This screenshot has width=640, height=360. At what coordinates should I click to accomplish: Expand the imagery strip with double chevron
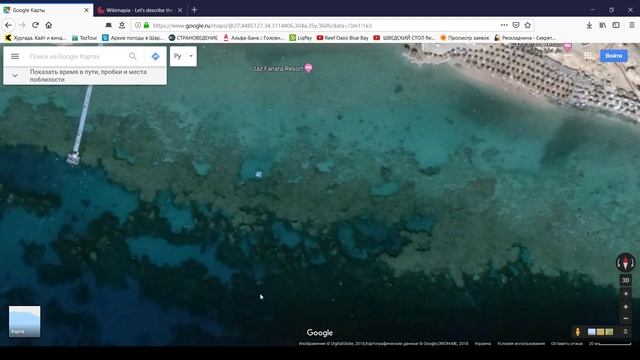point(625,332)
